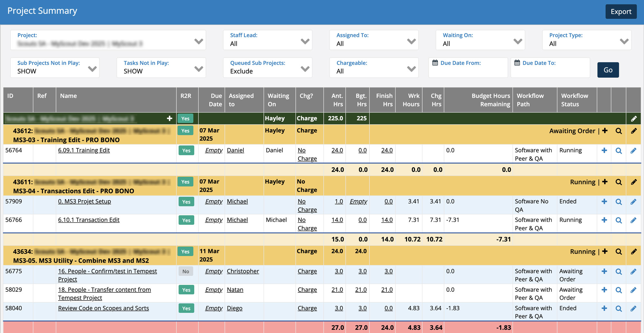Click plus icon for task 58029
This screenshot has width=644, height=333.
[x=604, y=290]
